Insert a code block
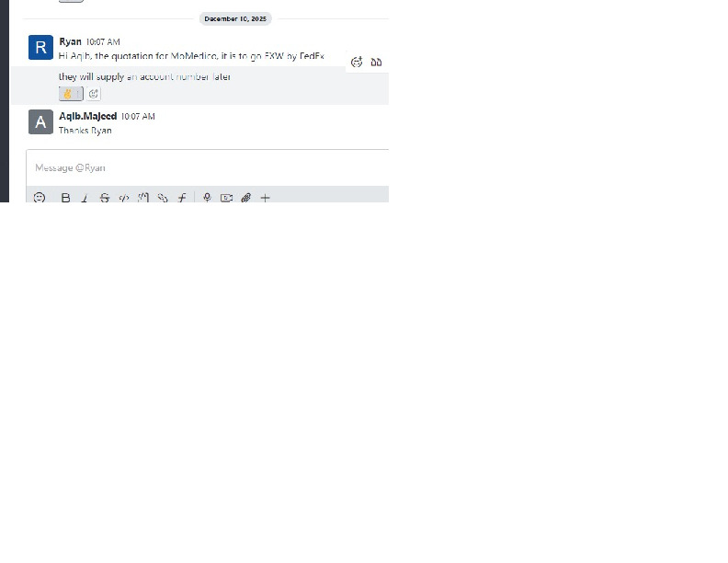The image size is (728, 563). 143,198
